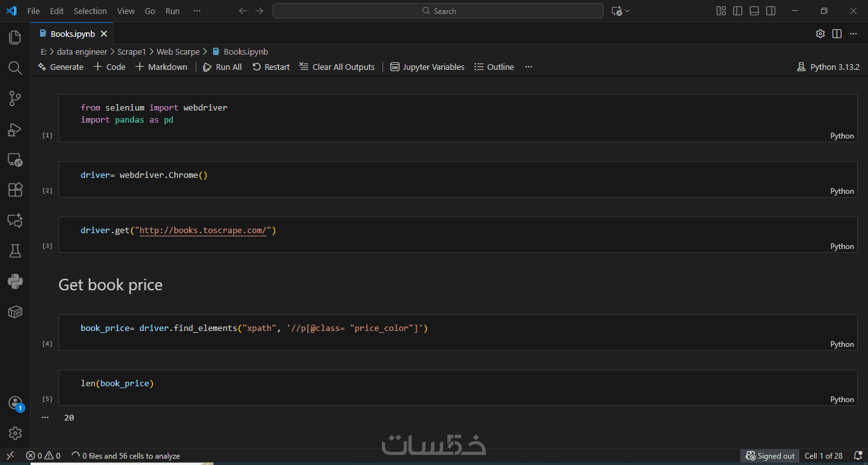Open the Testing flask view
Screen dimensions: 868x465
tap(15, 251)
